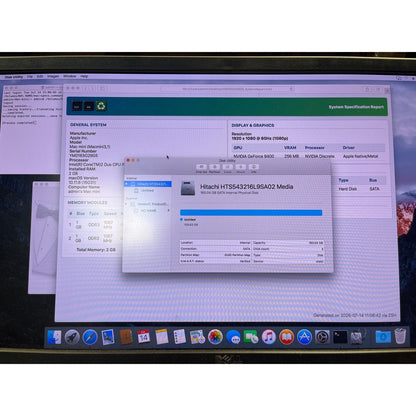Open Photos pinwheel icon in Dock
Image resolution: width=416 pixels, height=416 pixels.
[x=215, y=337]
